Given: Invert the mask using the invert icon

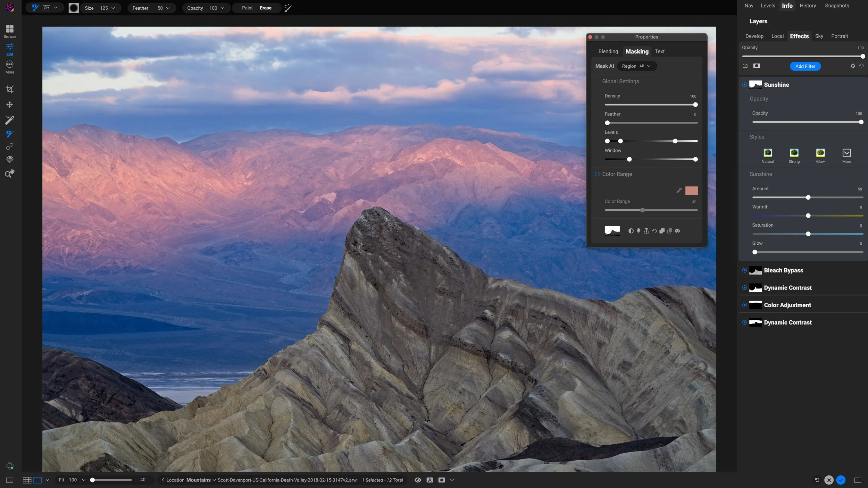Looking at the screenshot, I should pyautogui.click(x=631, y=231).
